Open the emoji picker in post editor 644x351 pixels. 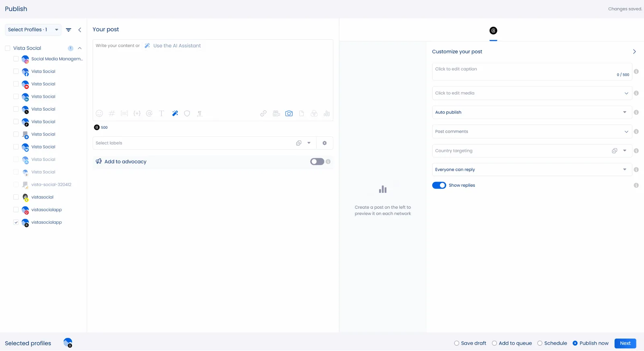click(99, 114)
